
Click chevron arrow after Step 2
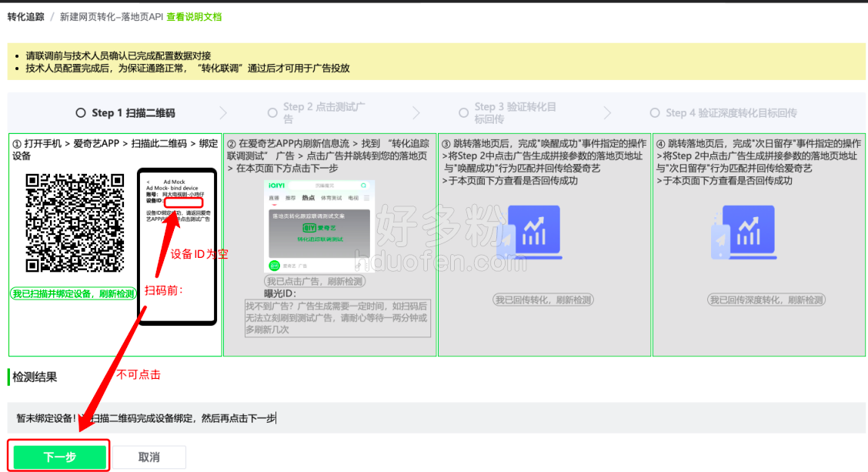(416, 113)
